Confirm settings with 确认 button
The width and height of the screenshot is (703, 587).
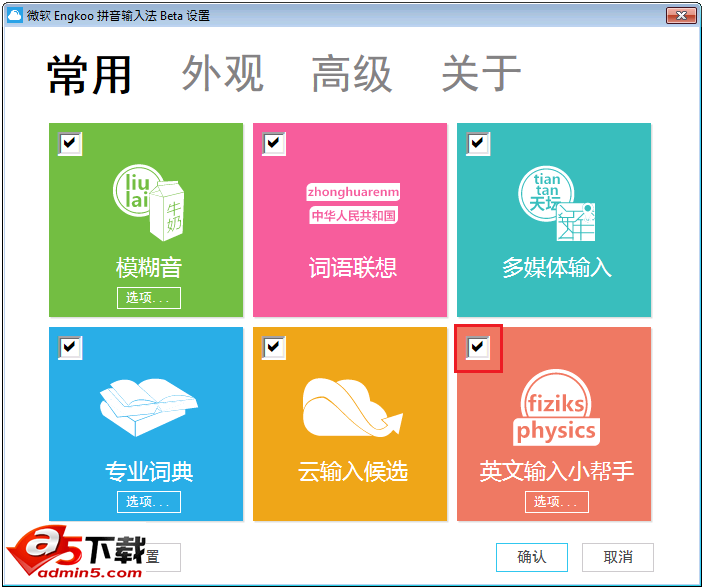point(532,557)
